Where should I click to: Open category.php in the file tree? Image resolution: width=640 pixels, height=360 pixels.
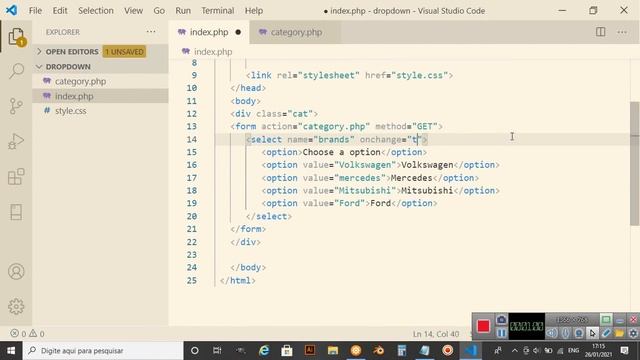pyautogui.click(x=80, y=81)
